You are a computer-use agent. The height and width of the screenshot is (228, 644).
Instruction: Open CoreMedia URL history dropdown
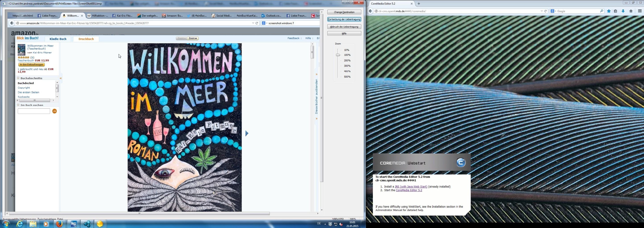tap(542, 11)
